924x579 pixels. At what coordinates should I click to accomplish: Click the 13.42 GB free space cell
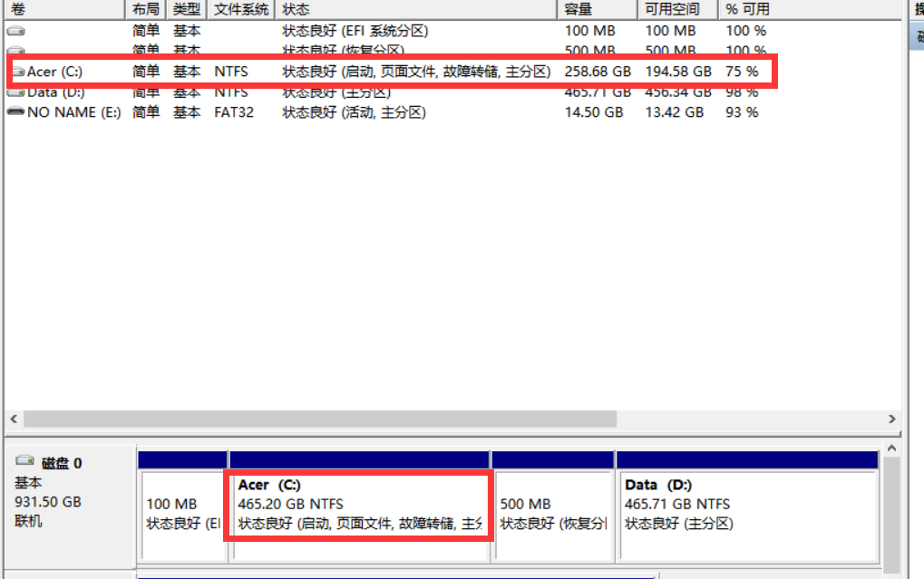[674, 112]
